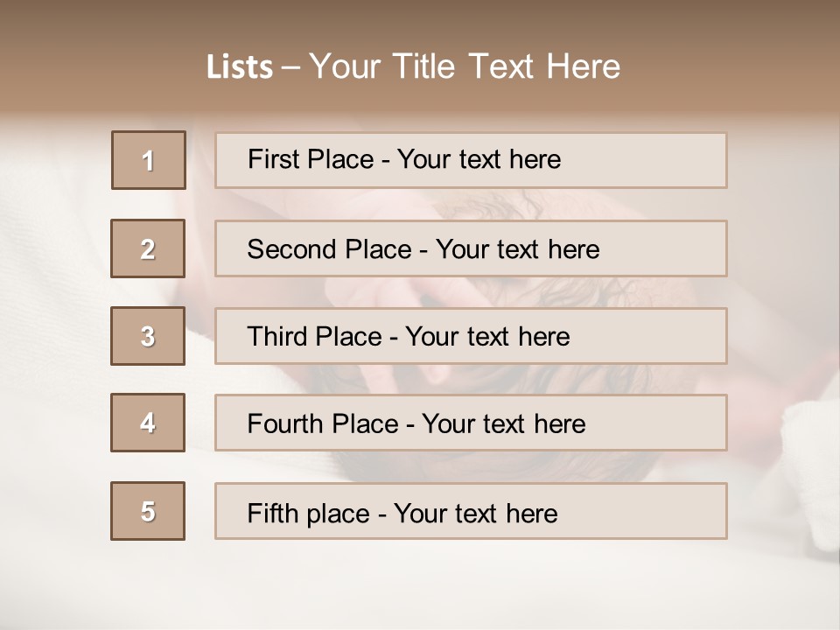Click the number 1 box
Viewport: 840px width, 630px height.
[x=149, y=160]
